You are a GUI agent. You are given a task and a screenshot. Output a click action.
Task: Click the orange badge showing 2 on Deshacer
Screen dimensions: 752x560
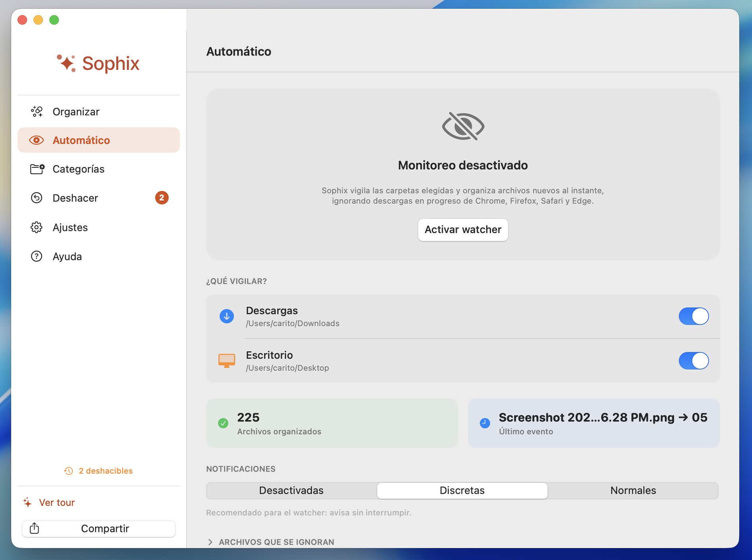pos(162,198)
